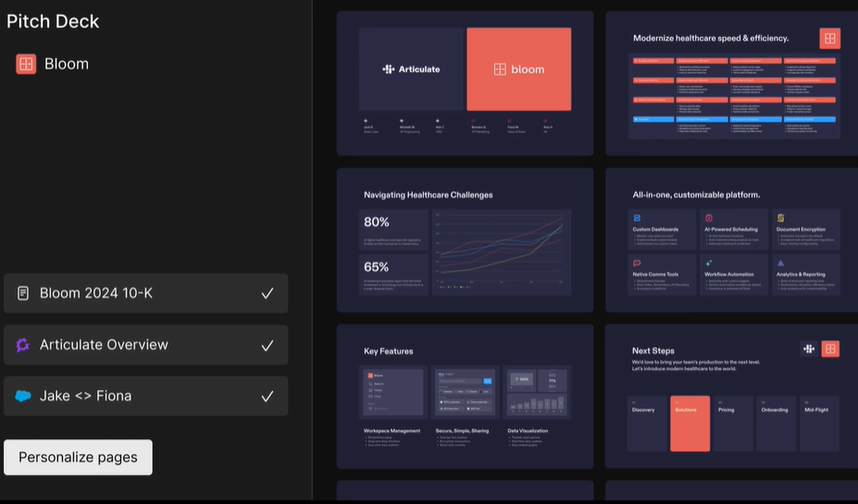Screen dimensions: 858x504
Task: Open the Key Features slide
Action: (466, 397)
